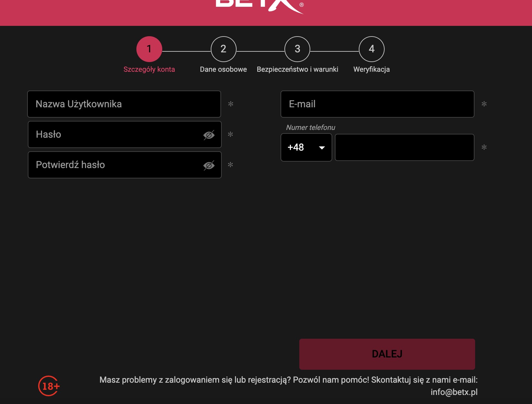Toggle visibility in Potwierdź hasło field
532x404 pixels.
coord(209,165)
